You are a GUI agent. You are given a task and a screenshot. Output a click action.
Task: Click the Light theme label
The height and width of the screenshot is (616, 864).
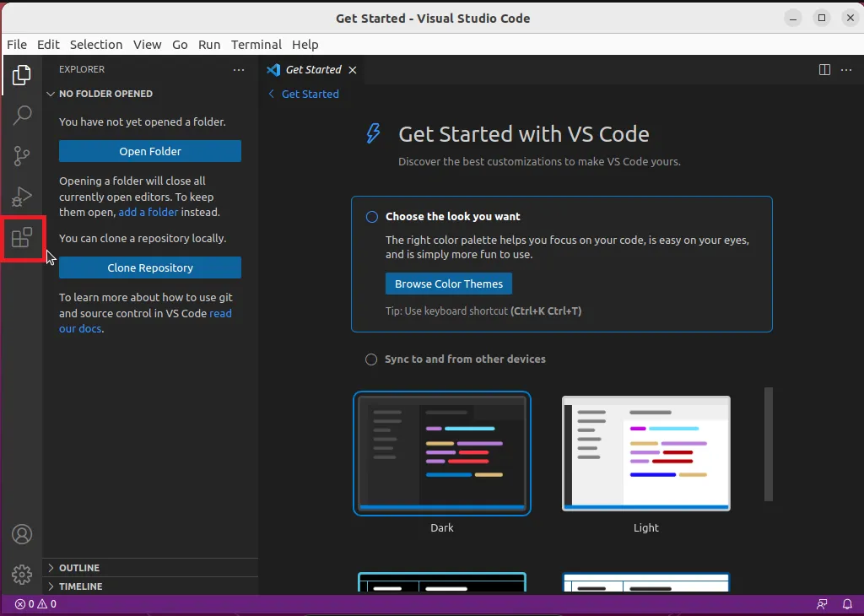point(645,528)
